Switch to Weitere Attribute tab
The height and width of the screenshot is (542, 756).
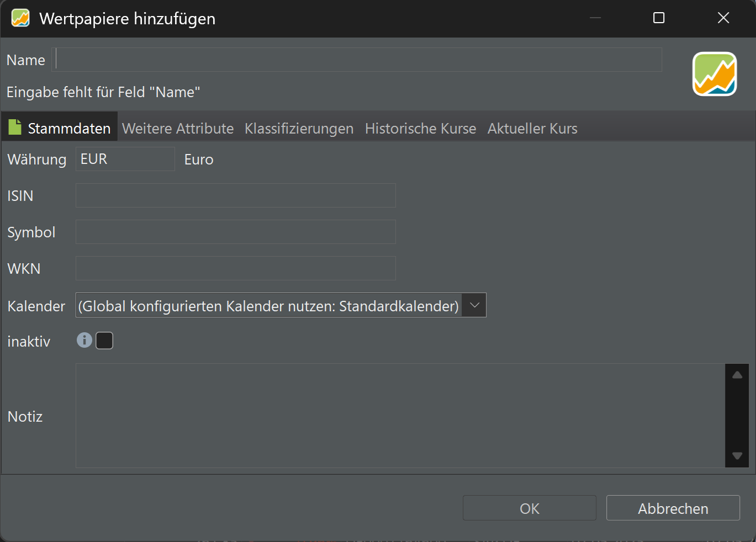tap(178, 129)
